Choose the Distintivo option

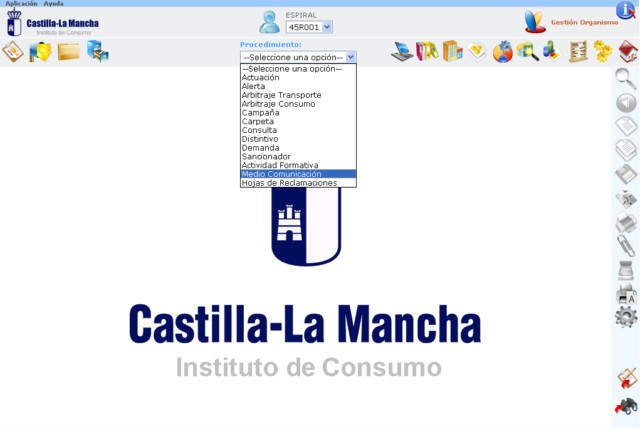(x=298, y=139)
